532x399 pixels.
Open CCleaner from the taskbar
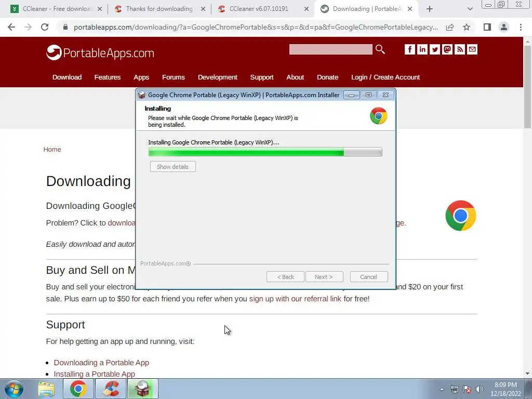(x=111, y=389)
